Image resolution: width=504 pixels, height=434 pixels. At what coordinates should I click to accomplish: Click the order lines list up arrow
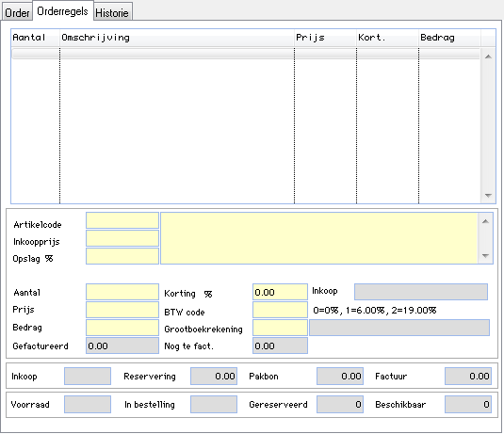tap(488, 56)
